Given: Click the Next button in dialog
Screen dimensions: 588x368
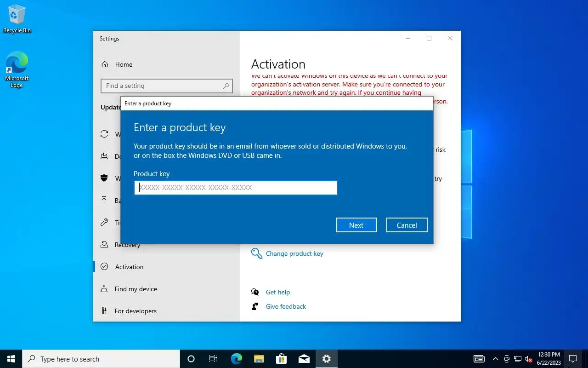Looking at the screenshot, I should (x=356, y=225).
